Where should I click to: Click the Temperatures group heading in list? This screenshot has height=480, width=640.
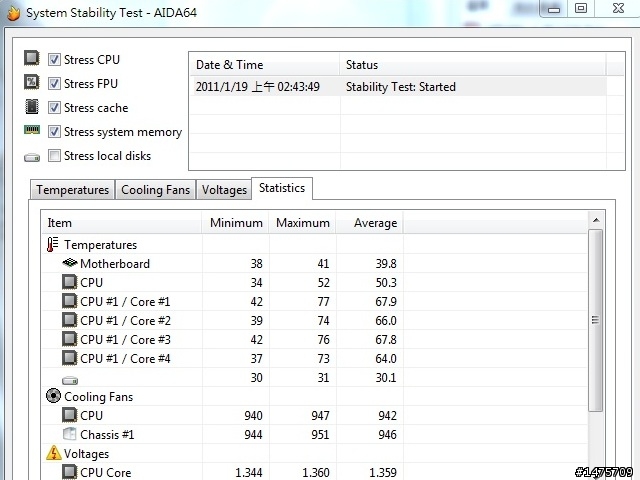[x=100, y=245]
